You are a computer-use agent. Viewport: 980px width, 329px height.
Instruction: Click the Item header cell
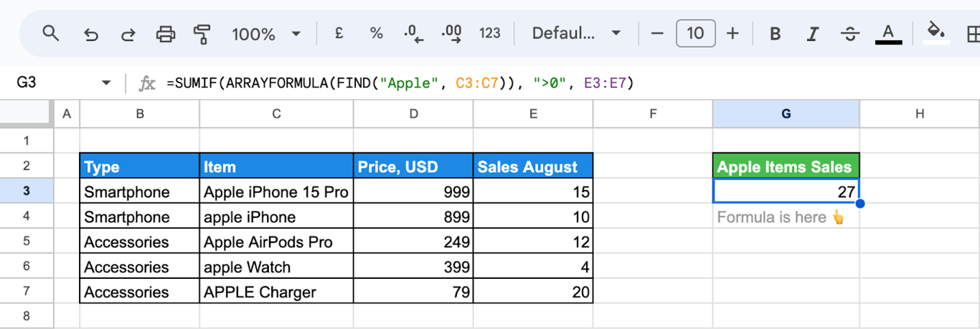pyautogui.click(x=276, y=166)
